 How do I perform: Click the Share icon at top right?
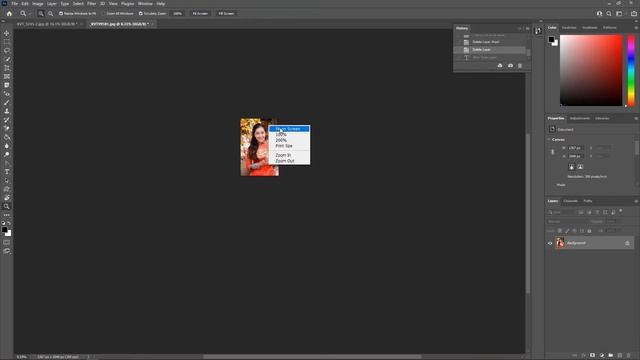(x=633, y=13)
